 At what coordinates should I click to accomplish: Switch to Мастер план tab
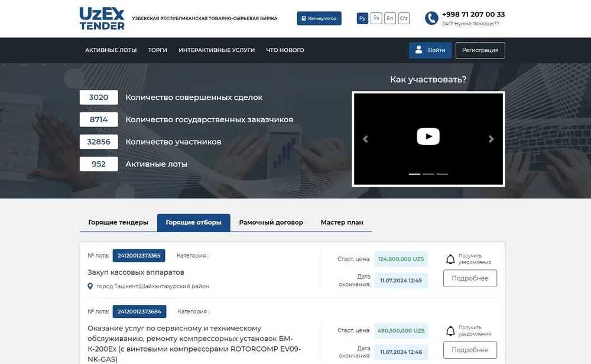[342, 222]
